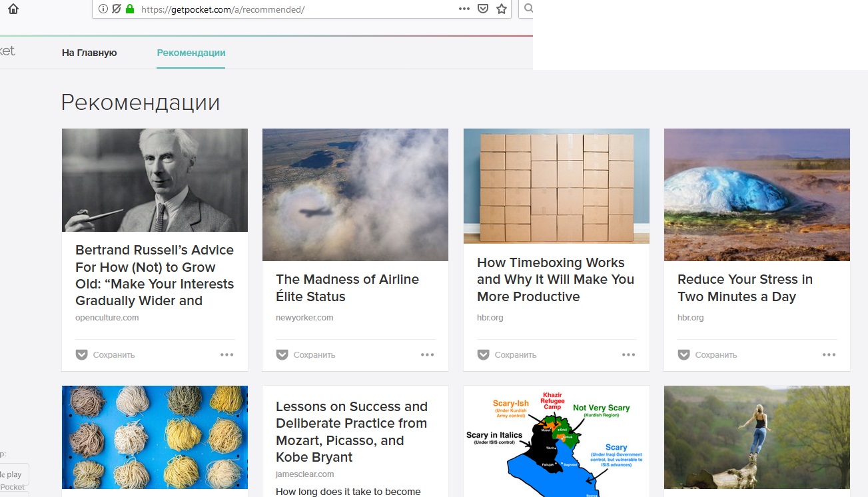This screenshot has height=497, width=868.
Task: Click the stacked cardboard boxes thumbnail
Action: tap(556, 187)
